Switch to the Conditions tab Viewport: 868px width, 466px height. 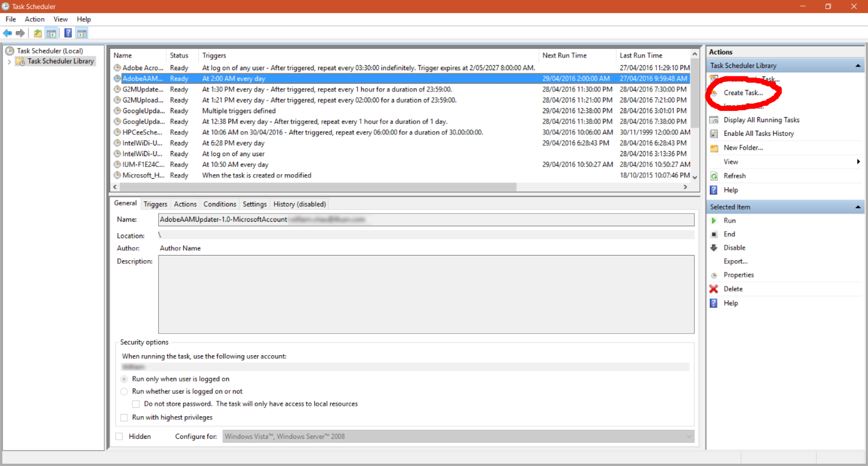[x=220, y=204]
